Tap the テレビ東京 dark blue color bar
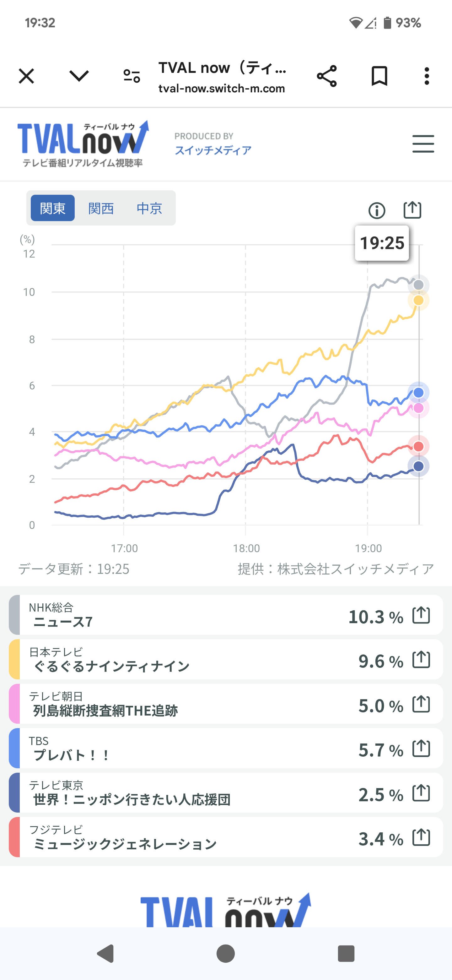 pos(14,793)
